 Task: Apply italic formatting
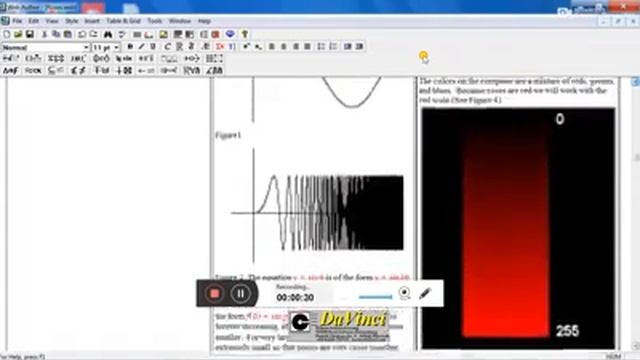(x=141, y=47)
